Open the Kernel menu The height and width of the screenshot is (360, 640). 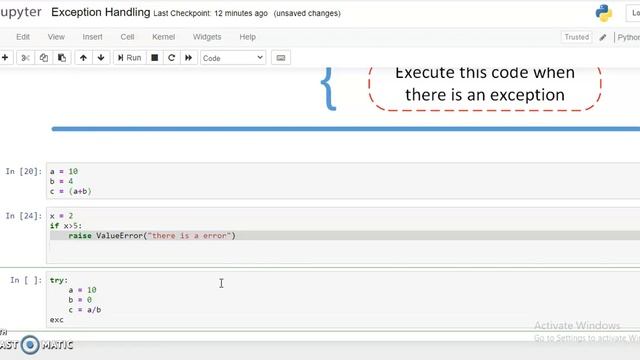click(x=163, y=37)
